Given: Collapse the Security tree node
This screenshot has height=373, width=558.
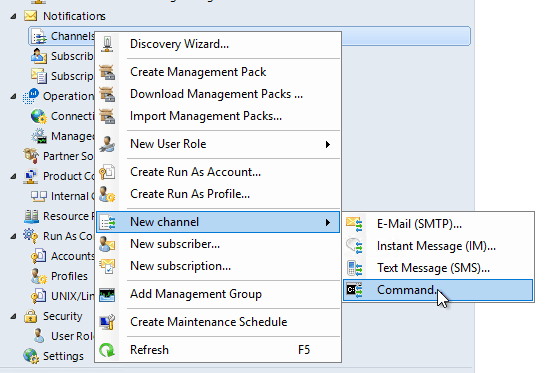Looking at the screenshot, I should click(x=13, y=316).
